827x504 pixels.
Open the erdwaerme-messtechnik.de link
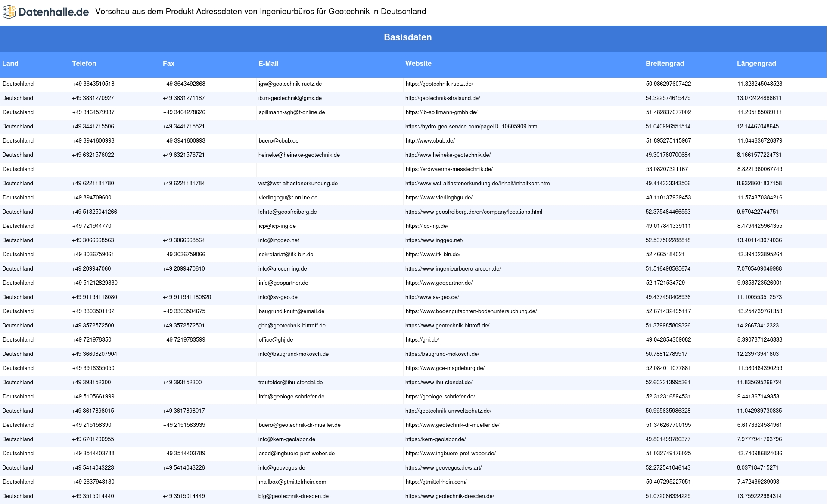(x=449, y=169)
